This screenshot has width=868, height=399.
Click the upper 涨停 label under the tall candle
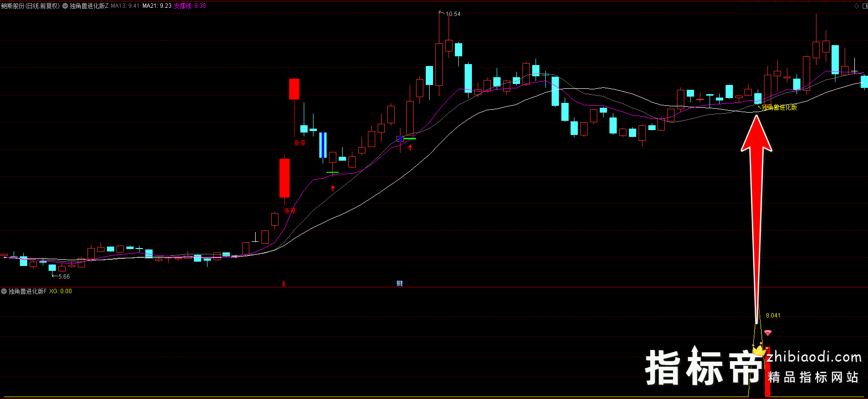299,143
